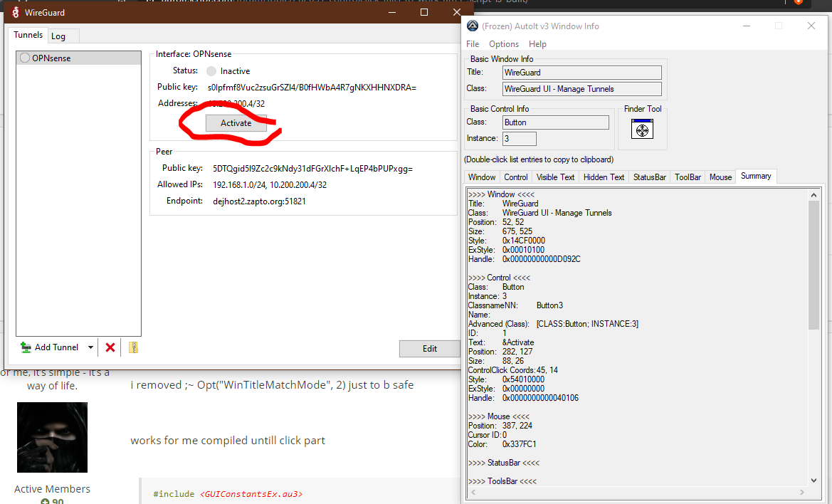This screenshot has width=832, height=504.
Task: Click the summary list scroll up arrow
Action: 813,195
